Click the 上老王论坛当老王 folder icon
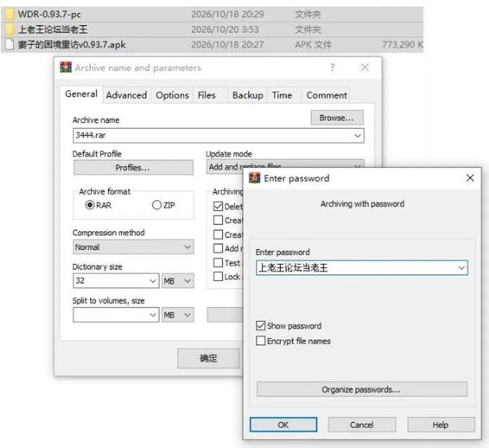Screen dimensions: 489x448 [9, 30]
